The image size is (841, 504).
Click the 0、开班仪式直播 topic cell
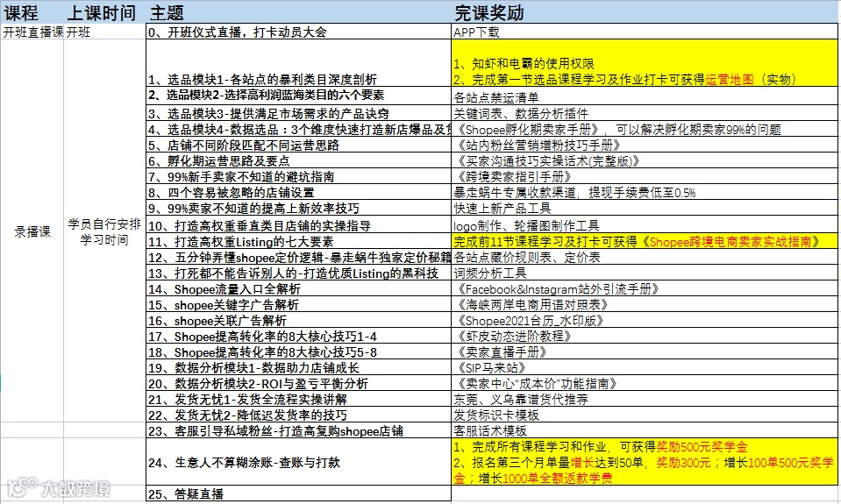click(x=298, y=32)
